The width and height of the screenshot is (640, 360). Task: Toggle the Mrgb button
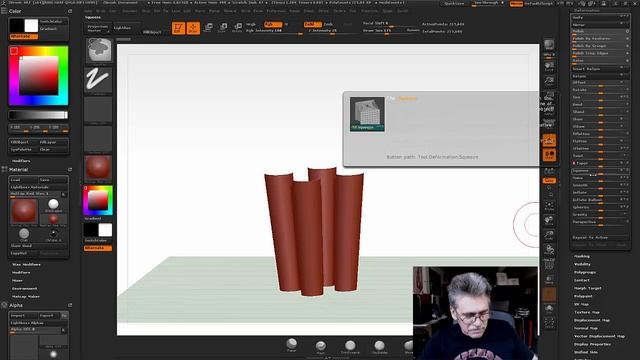click(251, 24)
